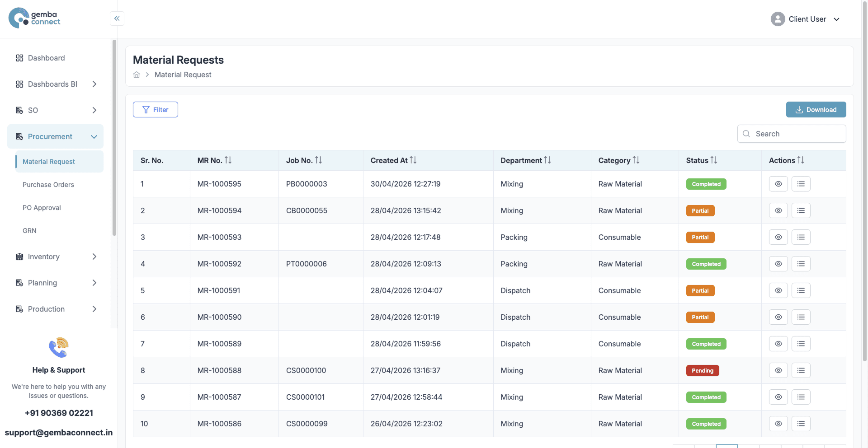Expand the Planning menu chevron

click(94, 283)
